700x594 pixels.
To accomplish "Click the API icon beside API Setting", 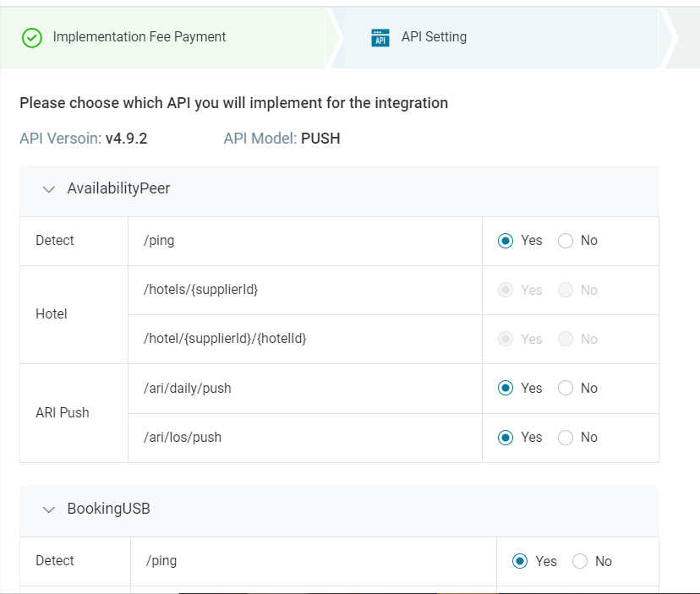I will [x=380, y=37].
